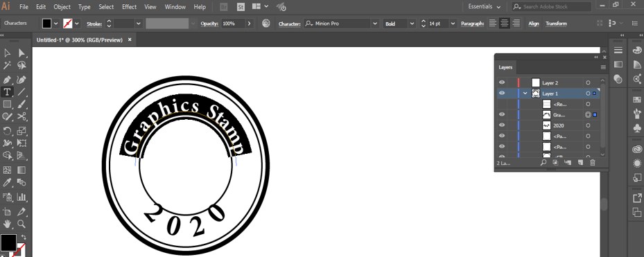Pick the Eyedropper tool
The height and width of the screenshot is (257, 644).
tap(7, 183)
